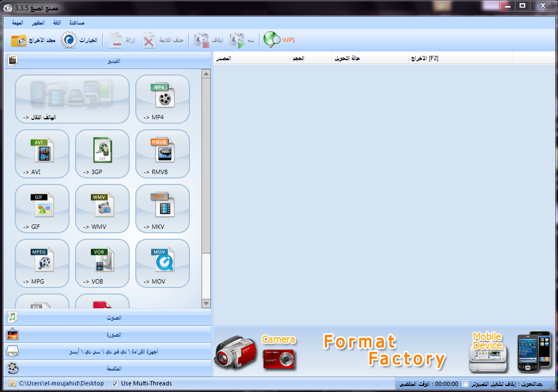Viewport: 558px width, 392px height.
Task: Click the scroll down arrow of format list
Action: 206,303
